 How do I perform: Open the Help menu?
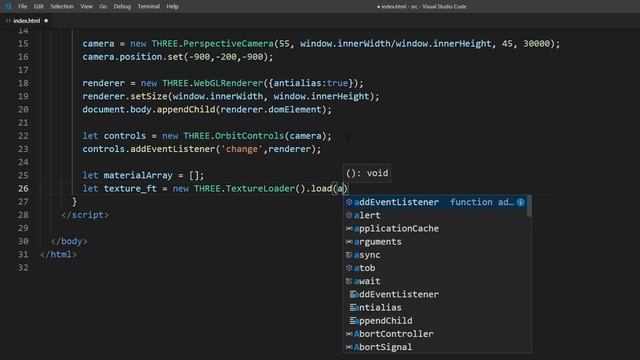click(x=172, y=7)
